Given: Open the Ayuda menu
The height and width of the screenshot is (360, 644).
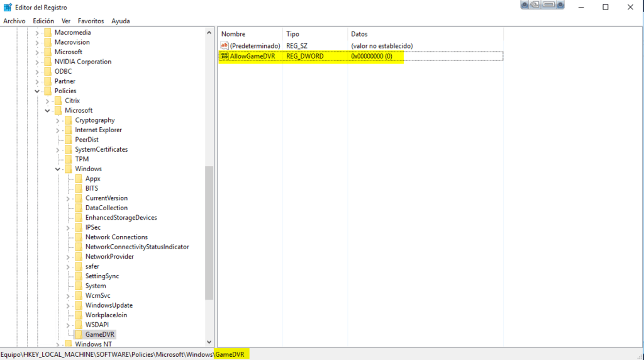Looking at the screenshot, I should tap(120, 21).
